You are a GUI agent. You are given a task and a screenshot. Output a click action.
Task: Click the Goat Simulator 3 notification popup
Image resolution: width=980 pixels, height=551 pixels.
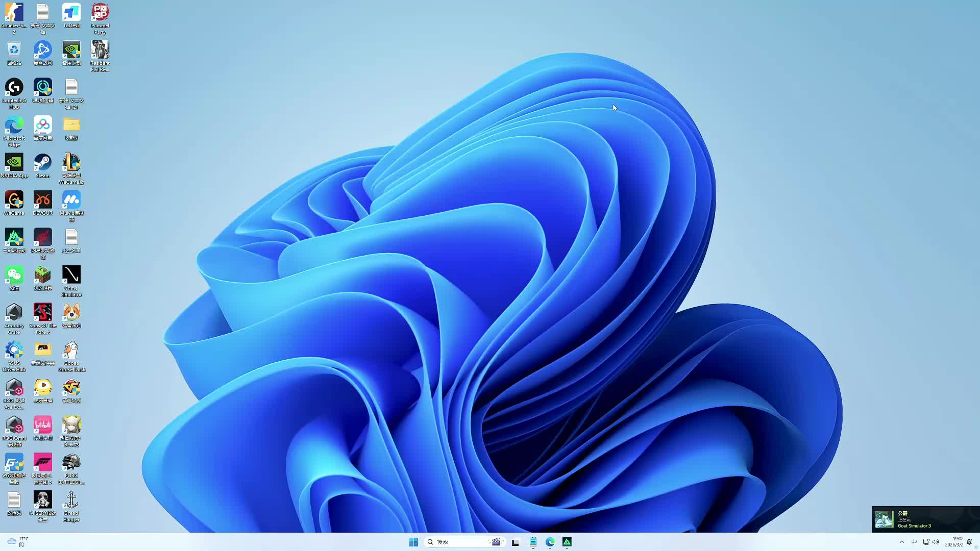(x=925, y=519)
